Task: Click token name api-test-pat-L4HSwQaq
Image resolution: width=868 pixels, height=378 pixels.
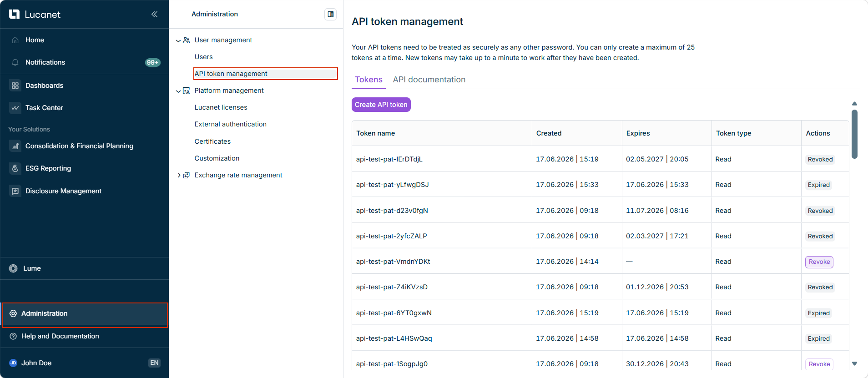Action: (394, 338)
